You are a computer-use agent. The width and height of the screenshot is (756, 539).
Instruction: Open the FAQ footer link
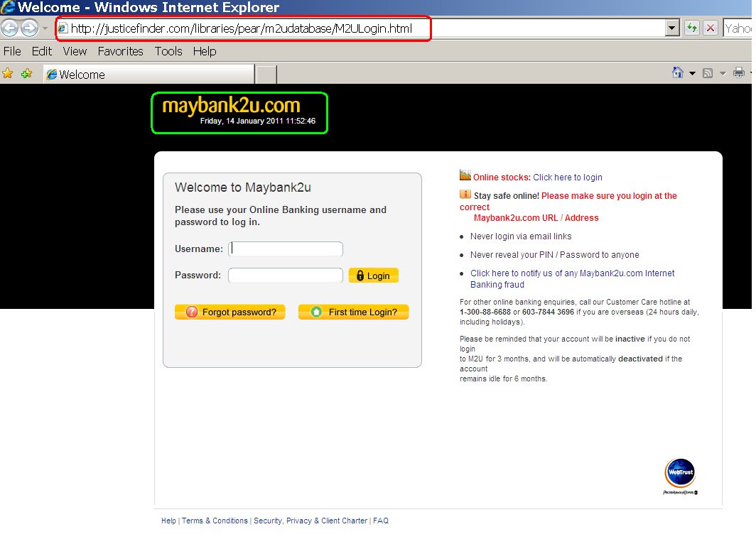(381, 521)
